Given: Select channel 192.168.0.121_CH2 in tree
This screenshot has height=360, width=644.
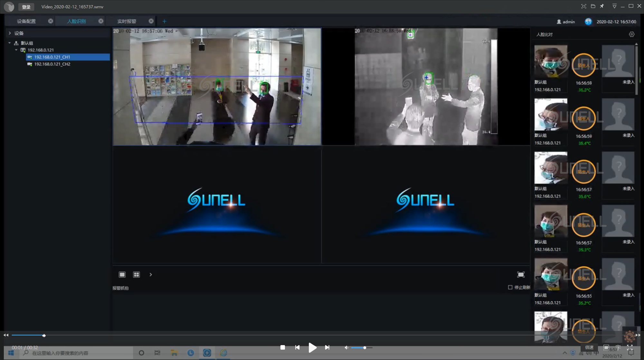Looking at the screenshot, I should (52, 64).
